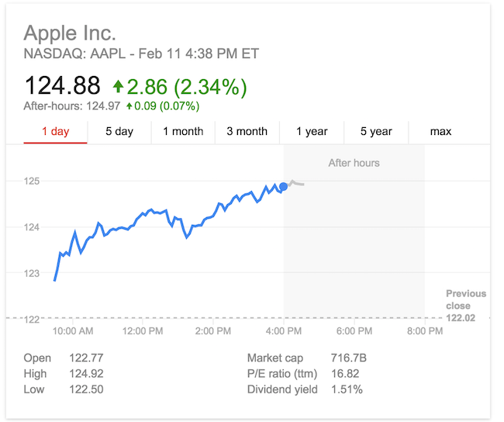Click the Apple Inc. title
This screenshot has width=504, height=422.
click(70, 33)
